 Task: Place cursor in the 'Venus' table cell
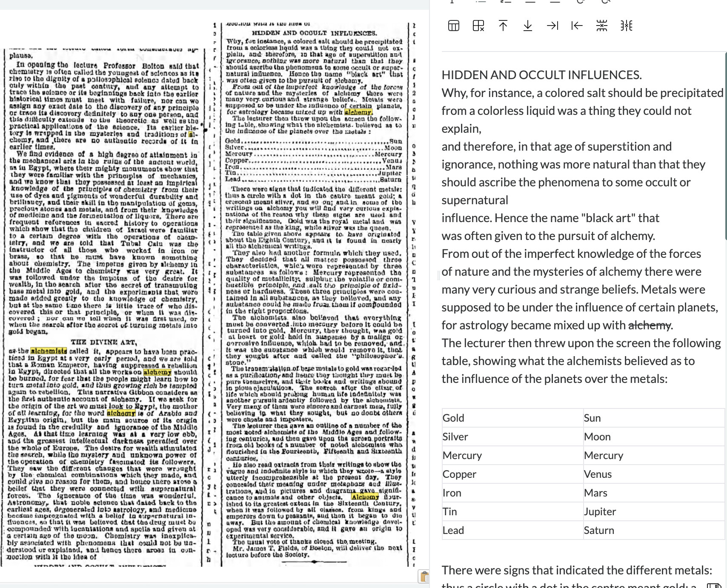[x=598, y=474]
